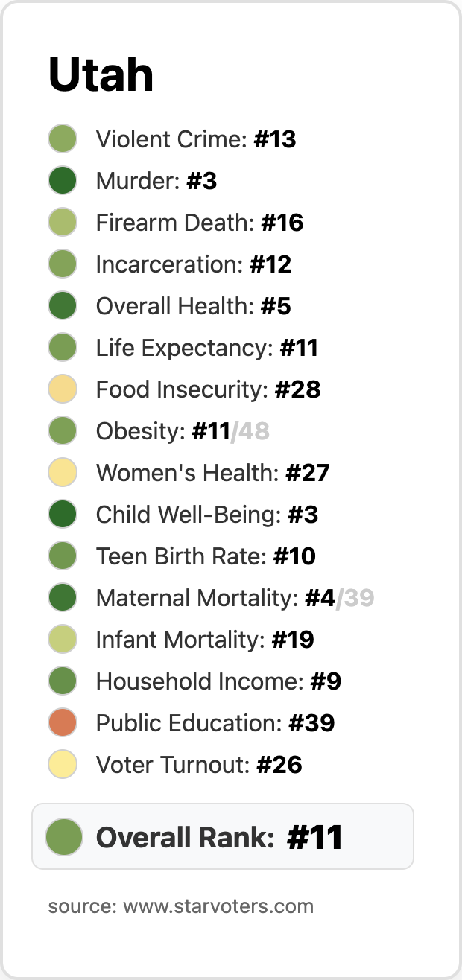Click the Violent Crime color dot

63,139
